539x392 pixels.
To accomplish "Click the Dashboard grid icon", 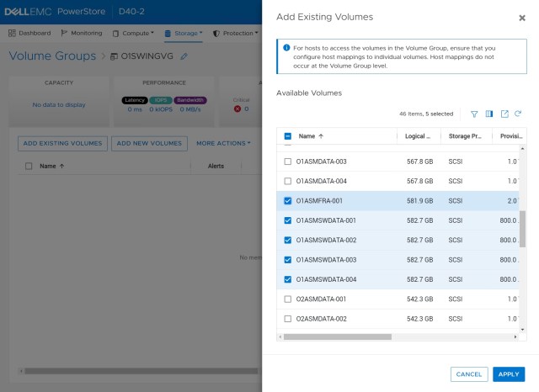I will click(13, 33).
